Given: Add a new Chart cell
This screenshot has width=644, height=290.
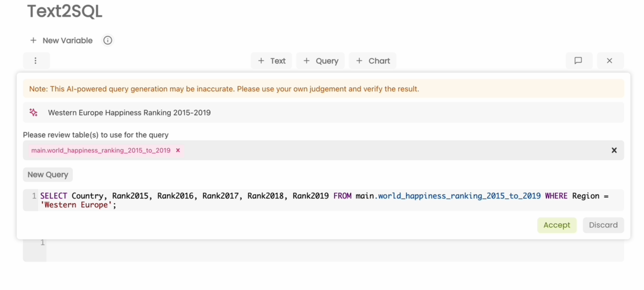Looking at the screenshot, I should coord(373,61).
